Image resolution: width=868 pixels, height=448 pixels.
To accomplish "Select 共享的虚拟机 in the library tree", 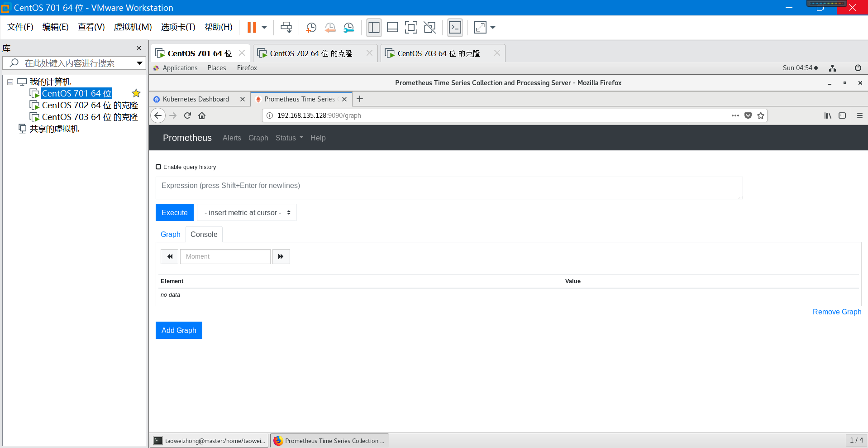I will point(54,129).
